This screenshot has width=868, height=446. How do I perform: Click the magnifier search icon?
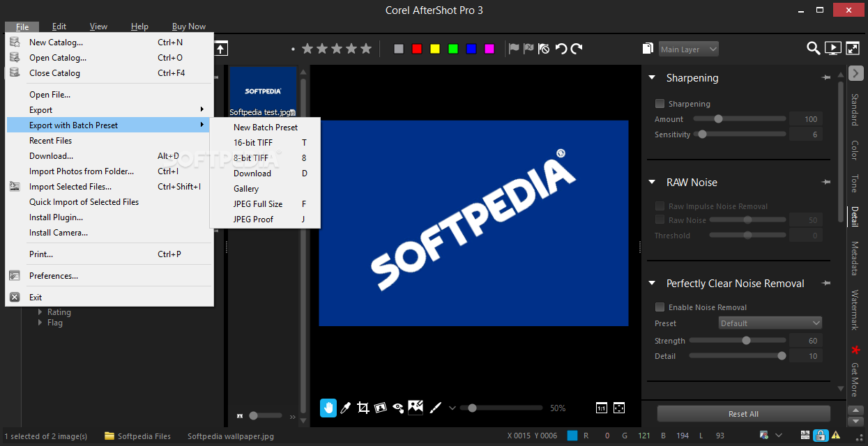tap(813, 49)
